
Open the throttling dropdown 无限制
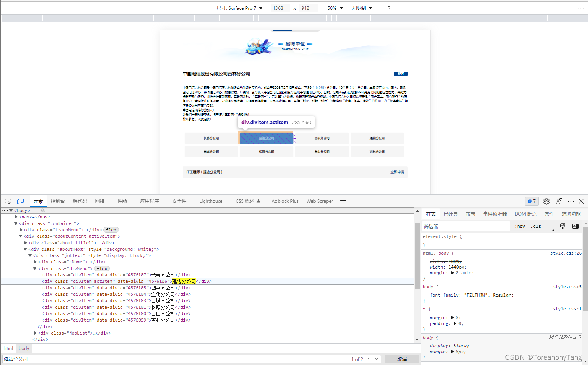362,8
